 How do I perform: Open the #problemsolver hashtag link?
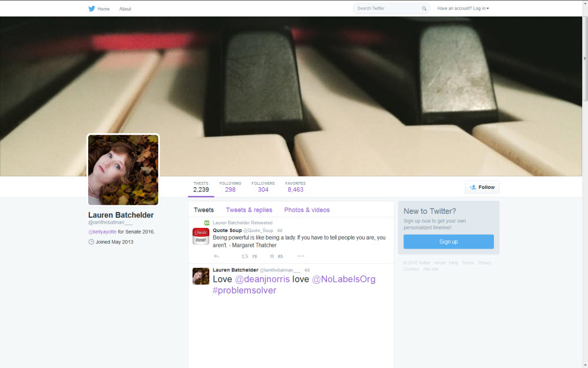pyautogui.click(x=244, y=290)
